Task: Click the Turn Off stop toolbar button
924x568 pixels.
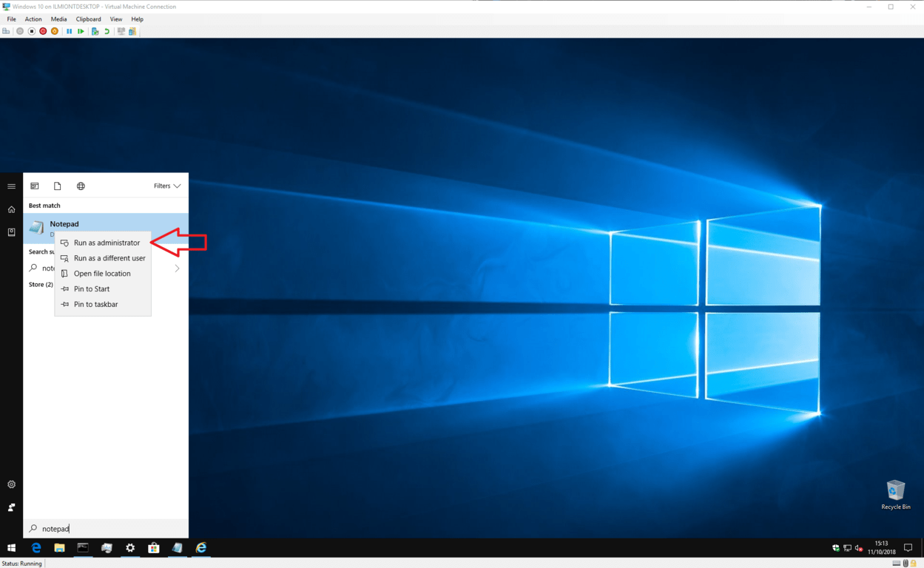Action: [31, 31]
